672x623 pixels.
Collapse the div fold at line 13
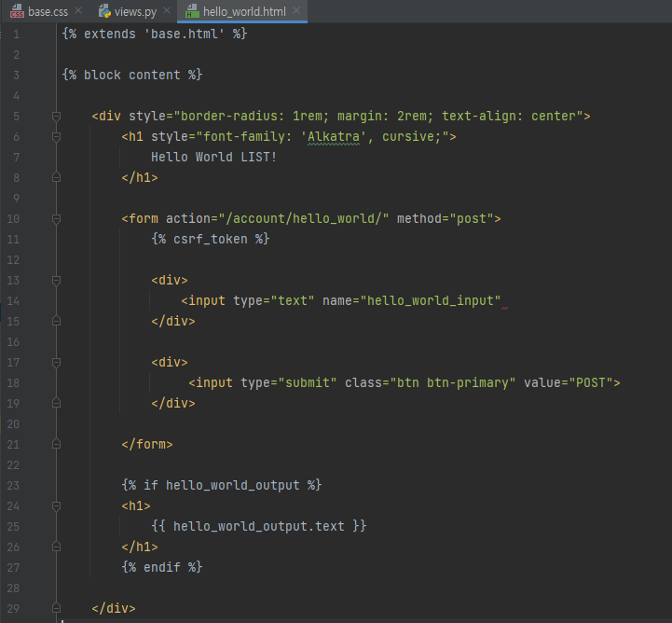56,281
